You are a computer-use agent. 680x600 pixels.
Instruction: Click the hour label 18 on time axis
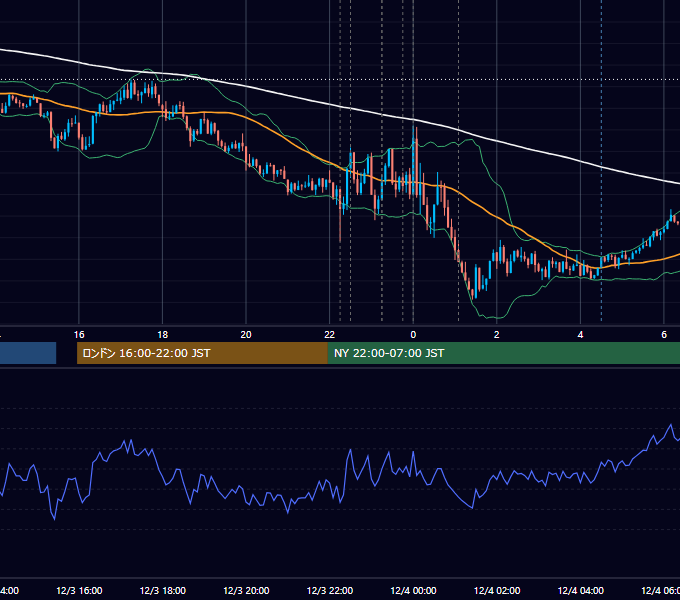click(163, 335)
